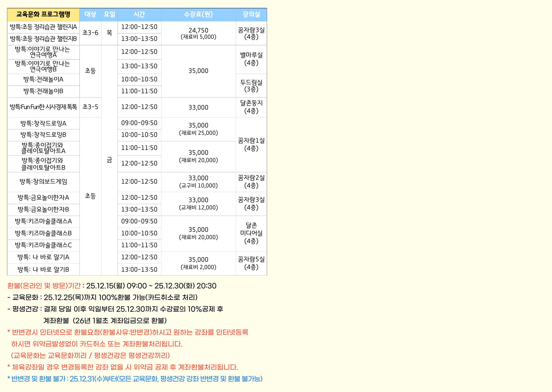Screen dimensions: 552x392
Task: Click the 강의실 column header
Action: [251, 15]
